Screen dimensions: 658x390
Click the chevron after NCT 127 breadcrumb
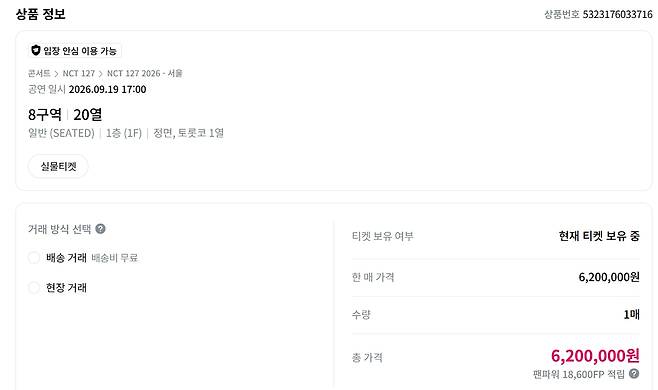[x=101, y=74]
